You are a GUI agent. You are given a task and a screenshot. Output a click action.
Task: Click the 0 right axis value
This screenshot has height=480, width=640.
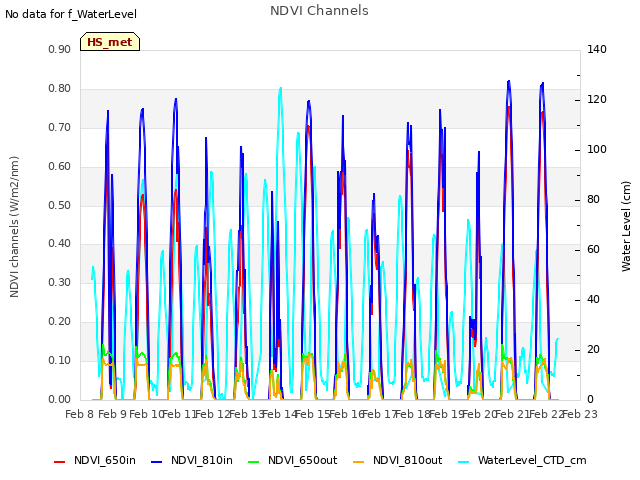pyautogui.click(x=590, y=400)
